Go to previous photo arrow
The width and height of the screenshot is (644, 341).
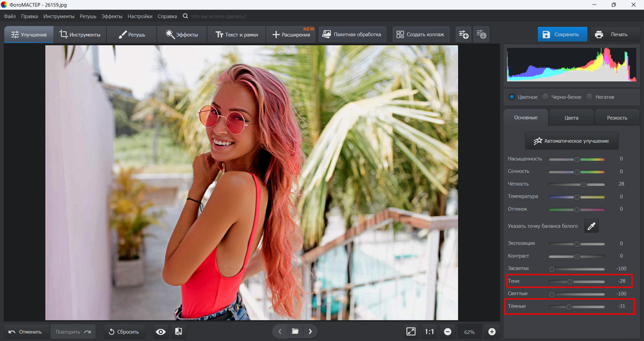pos(279,331)
